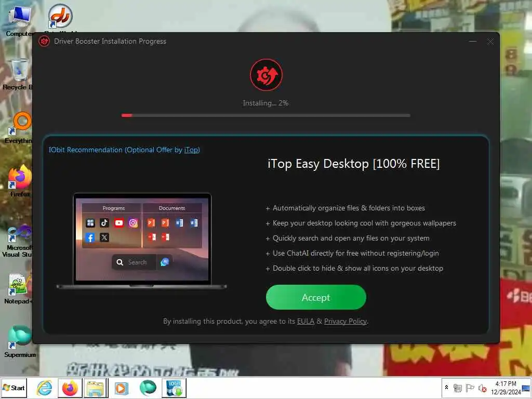
Task: Click the YouTube icon in preview
Action: coord(119,223)
